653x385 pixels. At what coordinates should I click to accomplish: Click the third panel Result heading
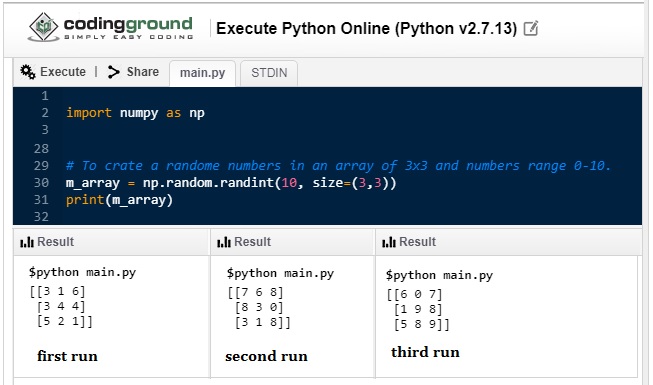pos(417,242)
